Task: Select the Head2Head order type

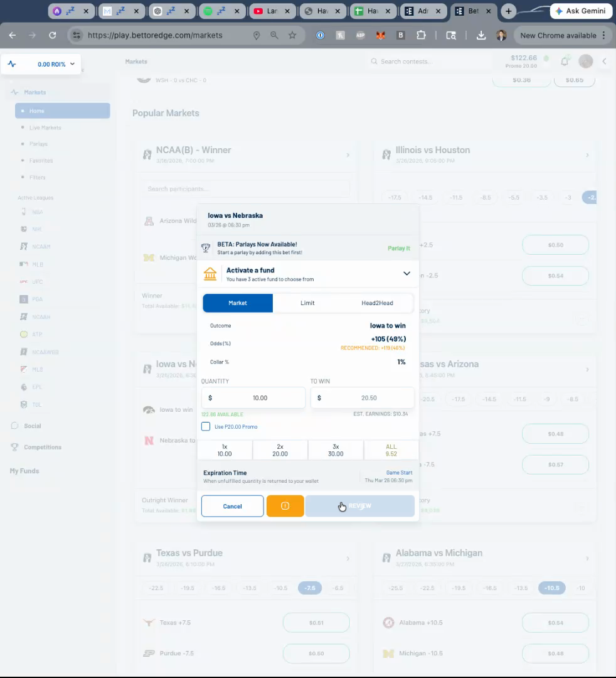Action: pos(377,303)
